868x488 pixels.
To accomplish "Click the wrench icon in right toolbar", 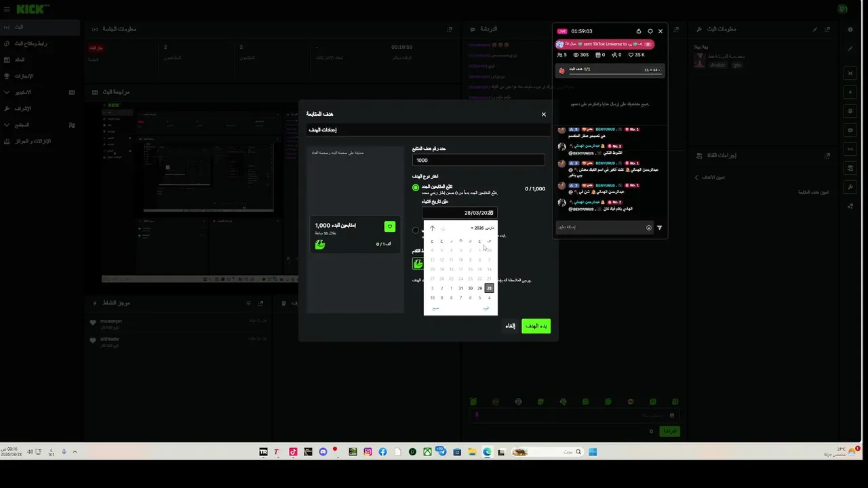I will [x=850, y=187].
